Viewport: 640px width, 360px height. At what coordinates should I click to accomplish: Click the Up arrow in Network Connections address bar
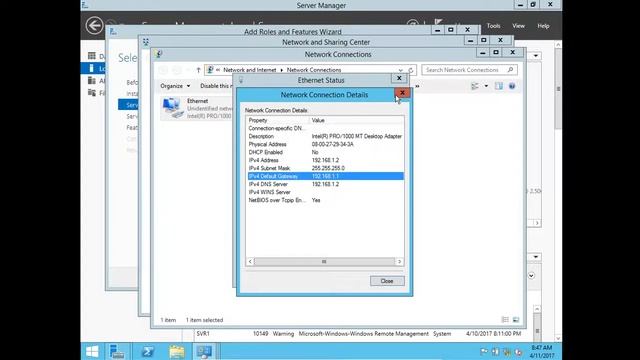pyautogui.click(x=198, y=70)
